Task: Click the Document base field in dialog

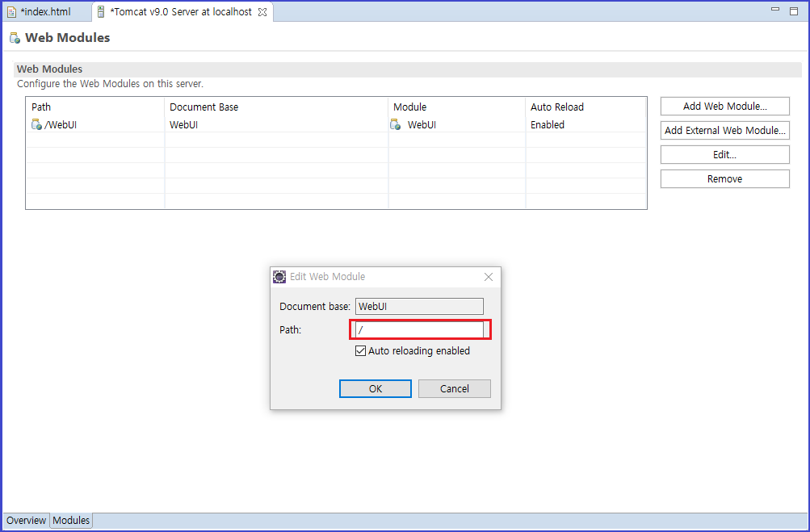Action: (x=419, y=306)
